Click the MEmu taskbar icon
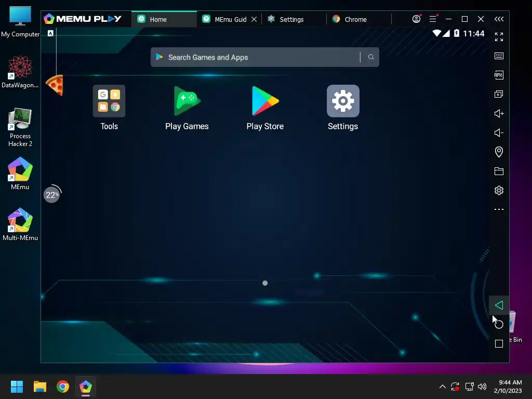The image size is (532, 399). pyautogui.click(x=86, y=387)
